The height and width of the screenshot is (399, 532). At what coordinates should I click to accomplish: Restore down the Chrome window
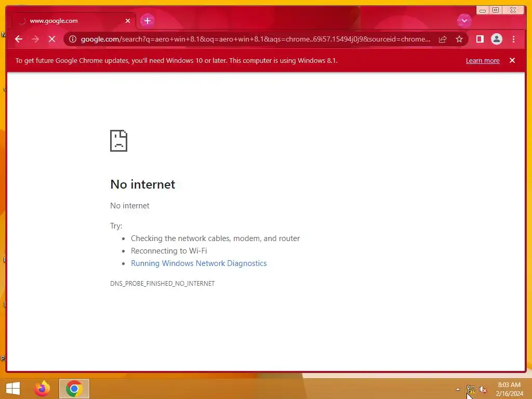tap(495, 10)
